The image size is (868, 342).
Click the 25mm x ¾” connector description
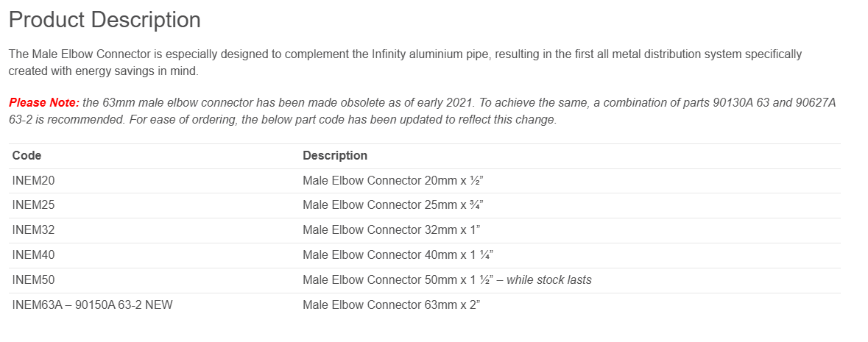coord(393,205)
